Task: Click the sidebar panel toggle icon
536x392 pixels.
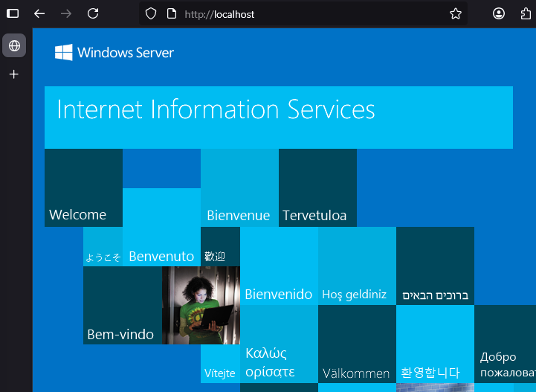Action: coord(13,13)
